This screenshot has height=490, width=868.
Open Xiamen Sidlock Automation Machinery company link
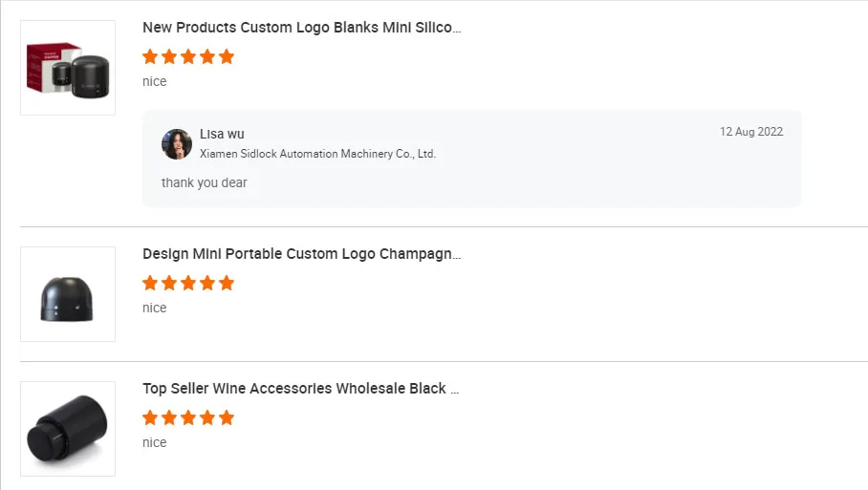coord(317,154)
